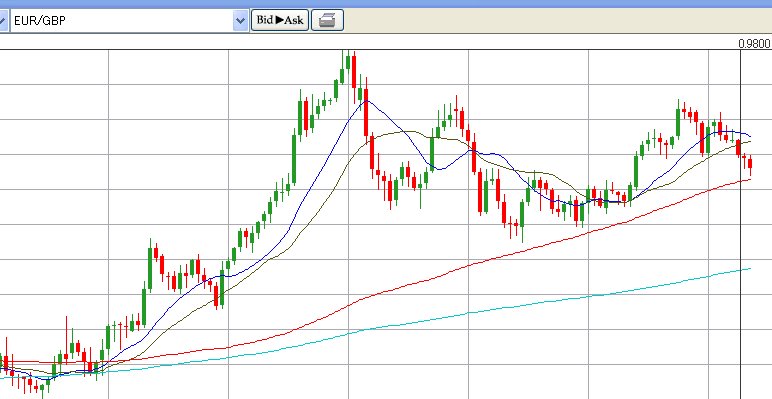Open the partially visible dropdown arrow left of EUR/GBP
This screenshot has height=399, width=772.
click(2, 21)
